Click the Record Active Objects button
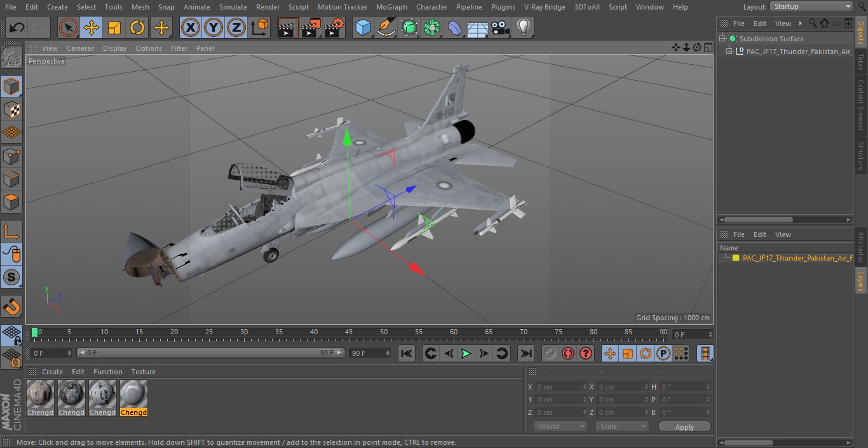This screenshot has height=448, width=868. click(x=550, y=353)
